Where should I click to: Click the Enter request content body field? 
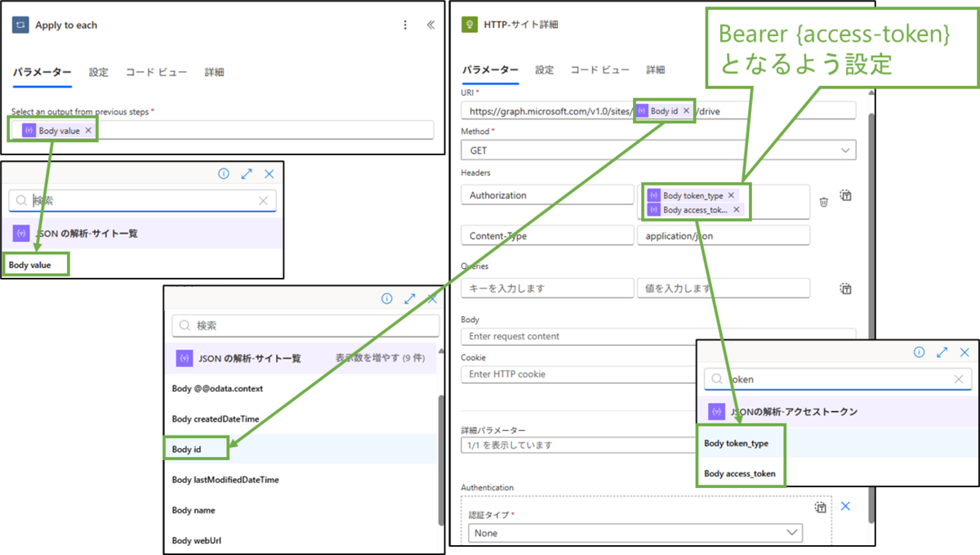click(658, 336)
